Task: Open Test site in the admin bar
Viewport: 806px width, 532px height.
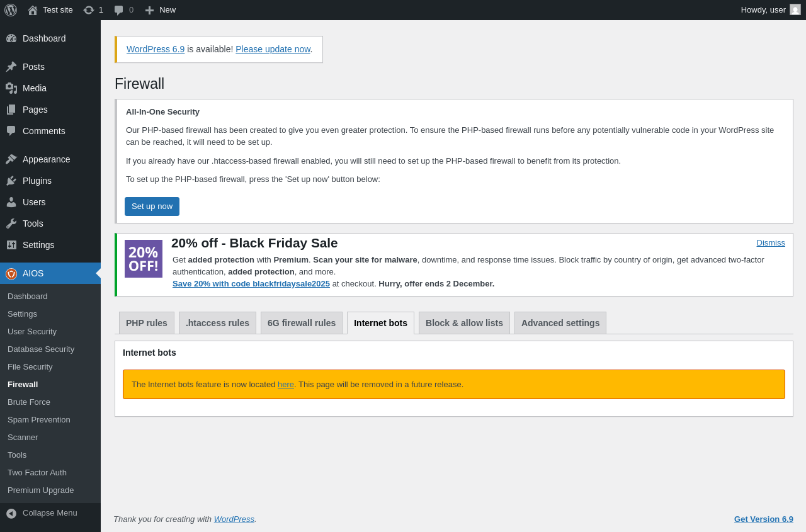Action: point(50,10)
